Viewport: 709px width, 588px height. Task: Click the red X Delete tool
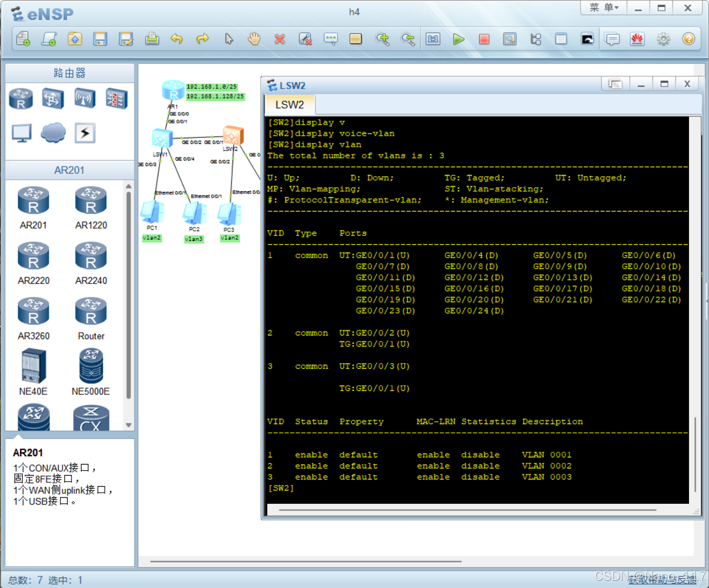pyautogui.click(x=280, y=39)
